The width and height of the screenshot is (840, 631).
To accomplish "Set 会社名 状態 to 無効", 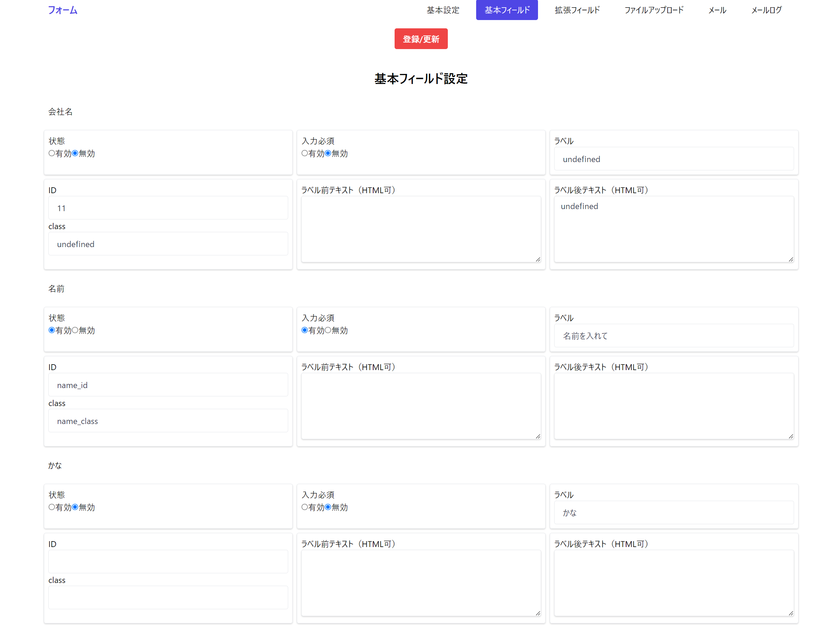I will tap(75, 153).
